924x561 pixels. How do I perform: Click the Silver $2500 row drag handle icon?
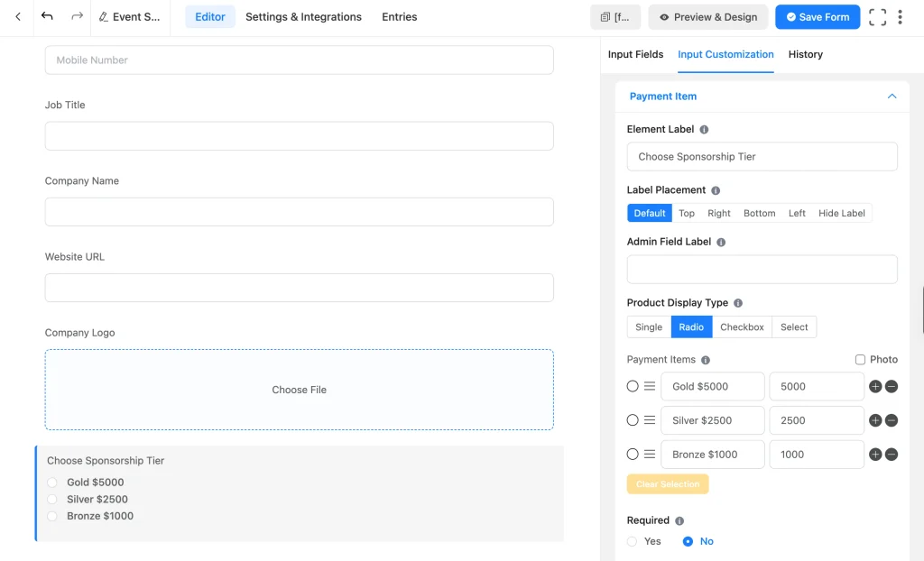coord(650,420)
